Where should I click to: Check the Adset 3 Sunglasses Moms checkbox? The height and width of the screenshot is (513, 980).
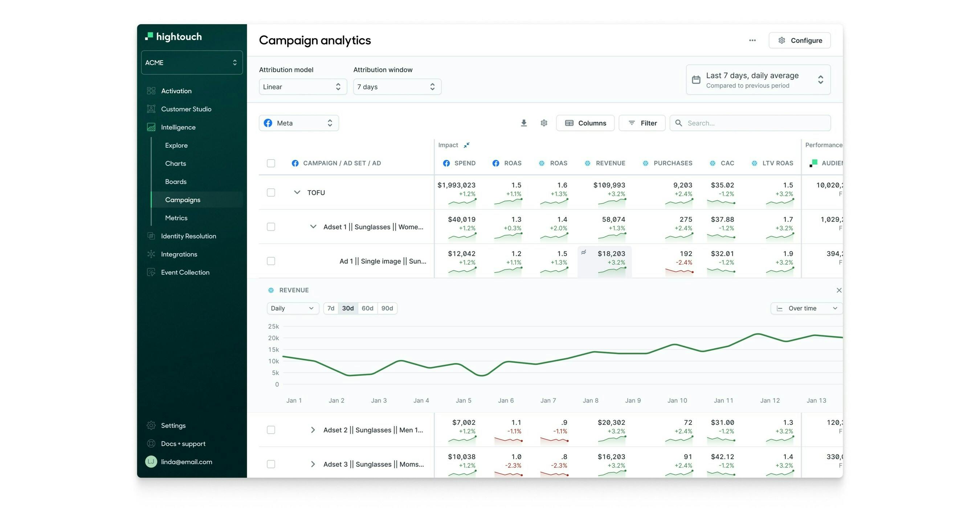coord(271,464)
